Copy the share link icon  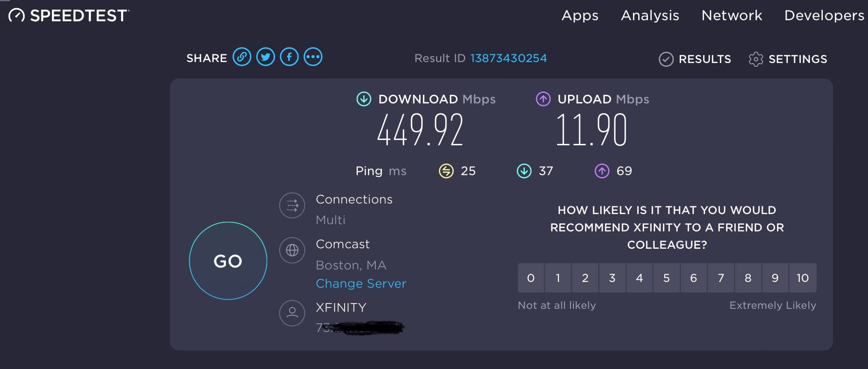click(x=242, y=57)
